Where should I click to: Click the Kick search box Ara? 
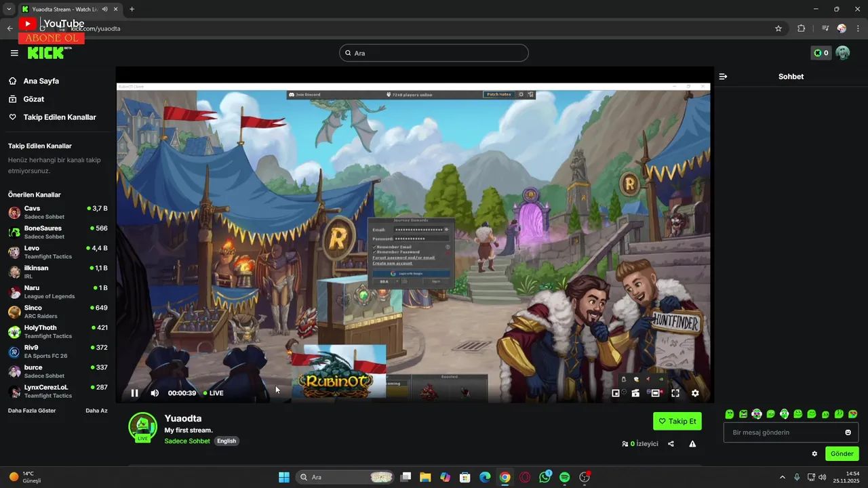coord(434,53)
